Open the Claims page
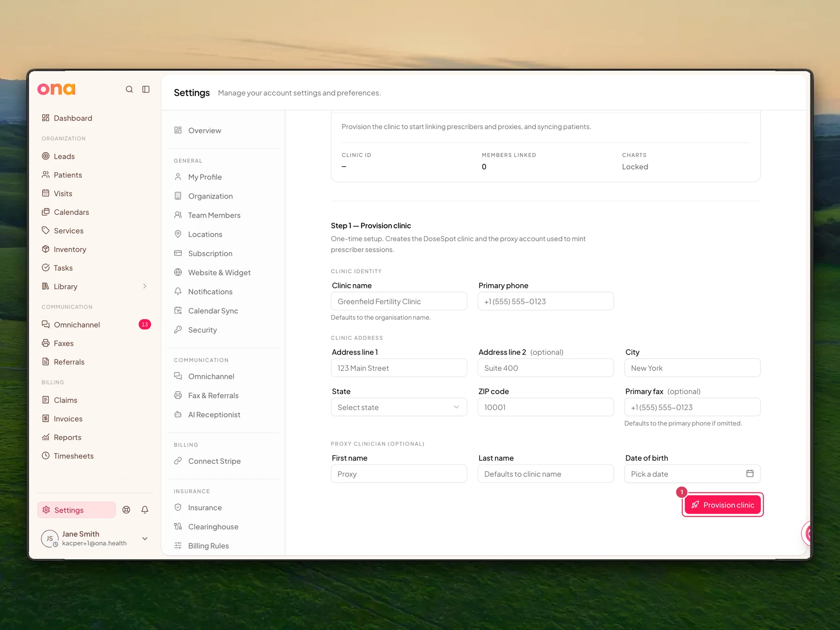This screenshot has width=840, height=630. 66,400
